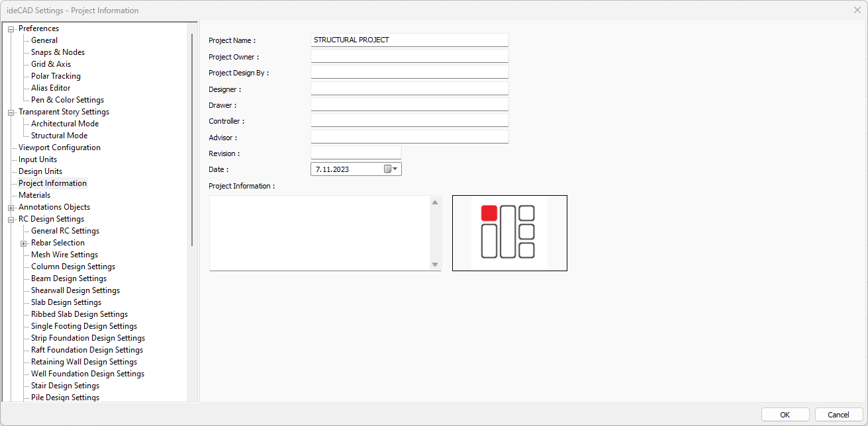Screen dimensions: 868x426
Task: Open the calendar icon beside the date field
Action: [x=387, y=169]
